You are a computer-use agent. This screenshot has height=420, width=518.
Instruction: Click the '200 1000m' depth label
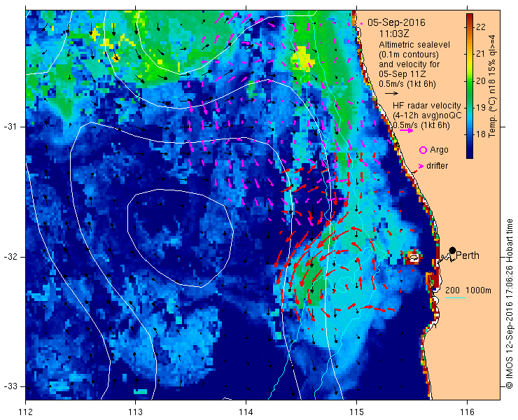point(468,290)
